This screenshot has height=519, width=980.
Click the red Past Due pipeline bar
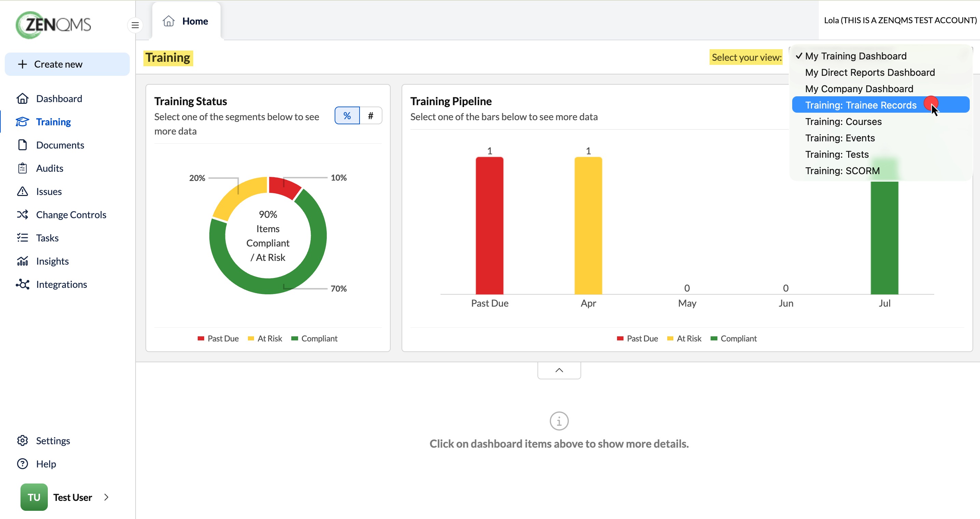point(489,225)
